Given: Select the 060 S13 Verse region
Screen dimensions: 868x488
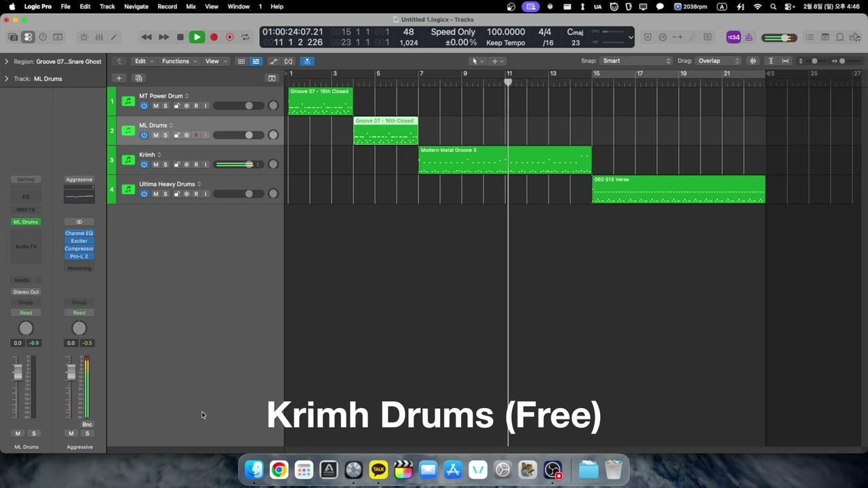Looking at the screenshot, I should pyautogui.click(x=679, y=189).
